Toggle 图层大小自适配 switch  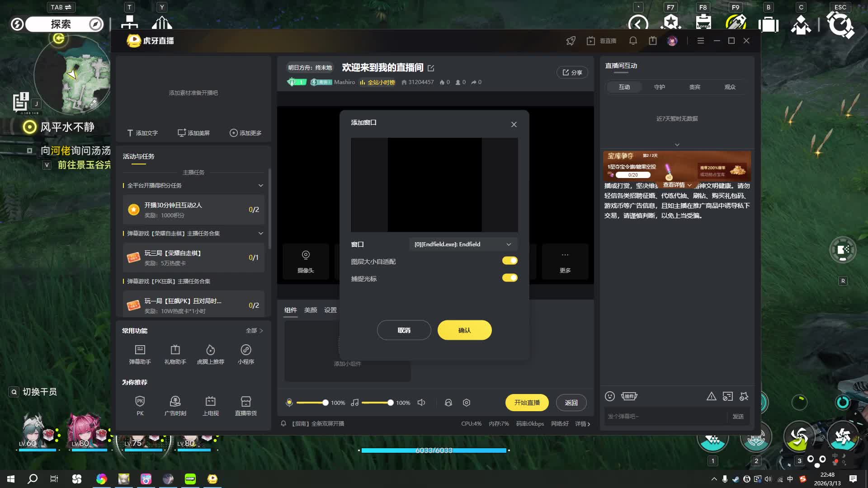509,261
